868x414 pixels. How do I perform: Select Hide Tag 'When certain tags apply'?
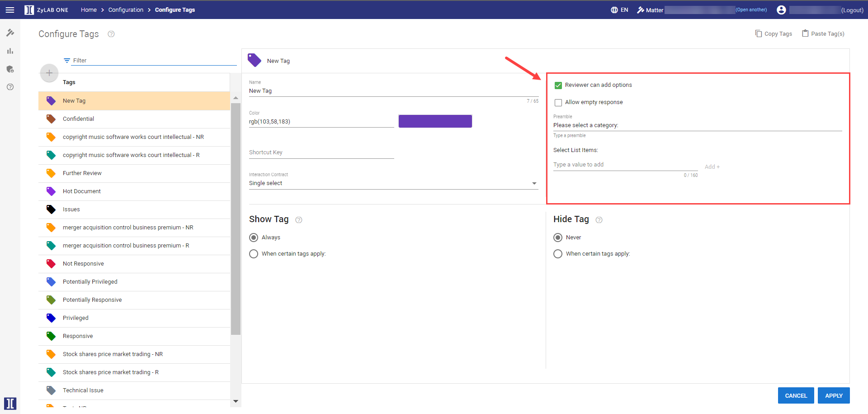coord(558,254)
